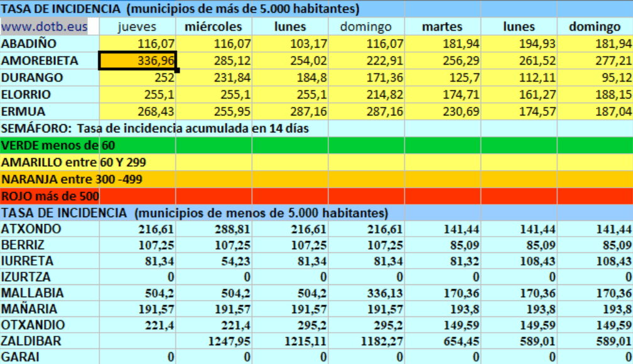Click the ZALDIBAR cell showing 1247,95
Image resolution: width=633 pixels, height=364 pixels.
tap(214, 342)
